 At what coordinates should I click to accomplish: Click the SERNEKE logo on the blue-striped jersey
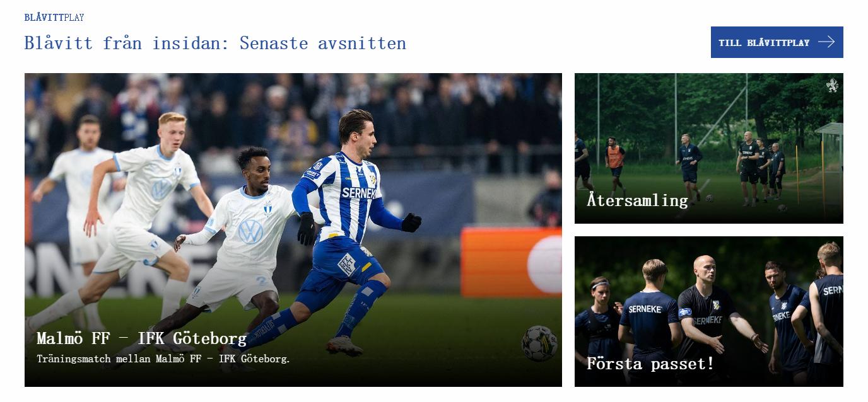[358, 193]
